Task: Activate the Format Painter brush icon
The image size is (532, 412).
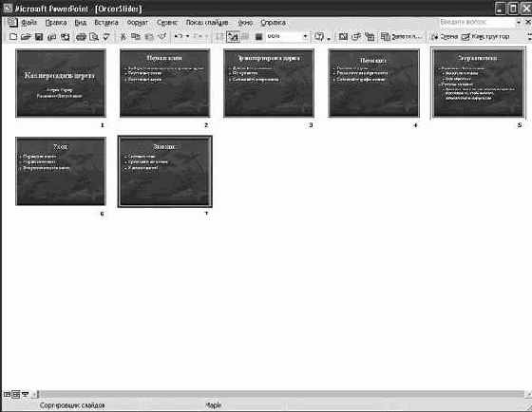Action: coord(162,36)
